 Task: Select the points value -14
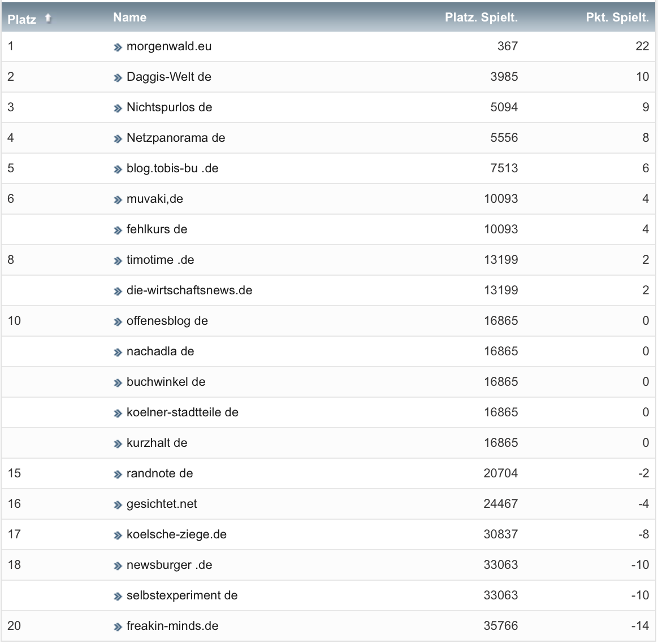point(640,626)
